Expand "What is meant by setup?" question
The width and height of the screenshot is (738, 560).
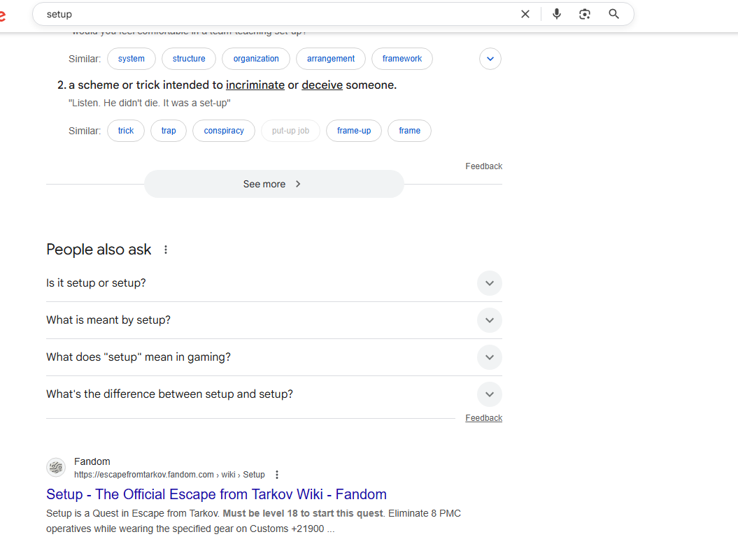[x=489, y=320]
